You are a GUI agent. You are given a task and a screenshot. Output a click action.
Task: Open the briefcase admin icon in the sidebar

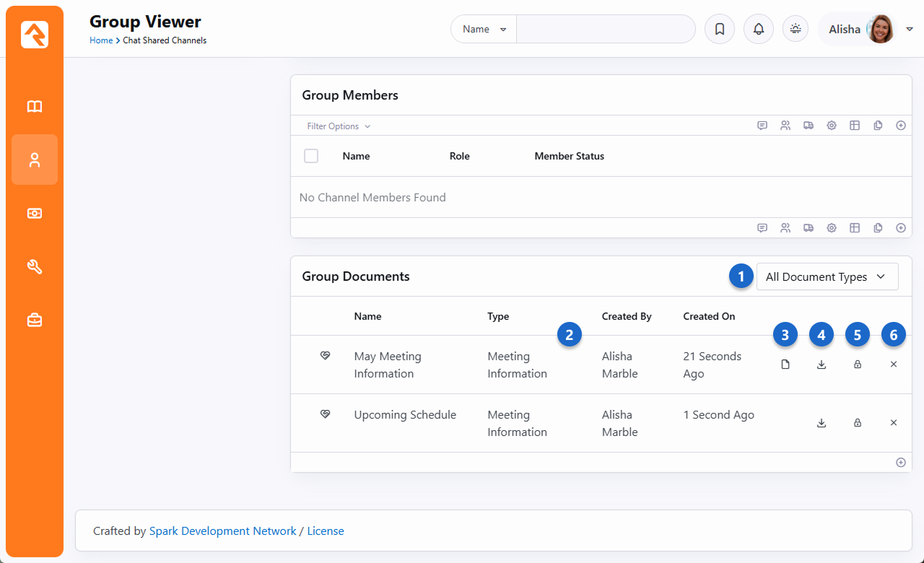(x=35, y=320)
